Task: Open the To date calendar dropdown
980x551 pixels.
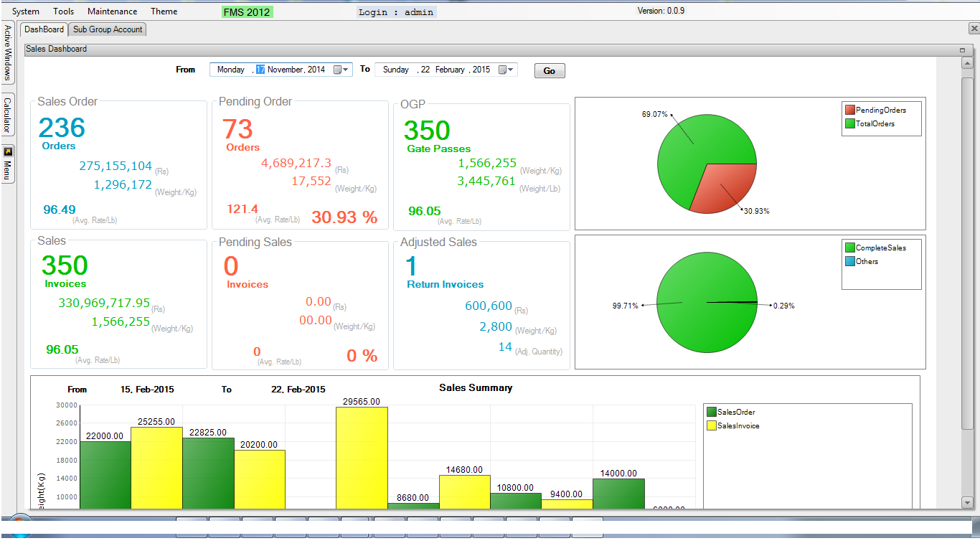Action: point(507,70)
